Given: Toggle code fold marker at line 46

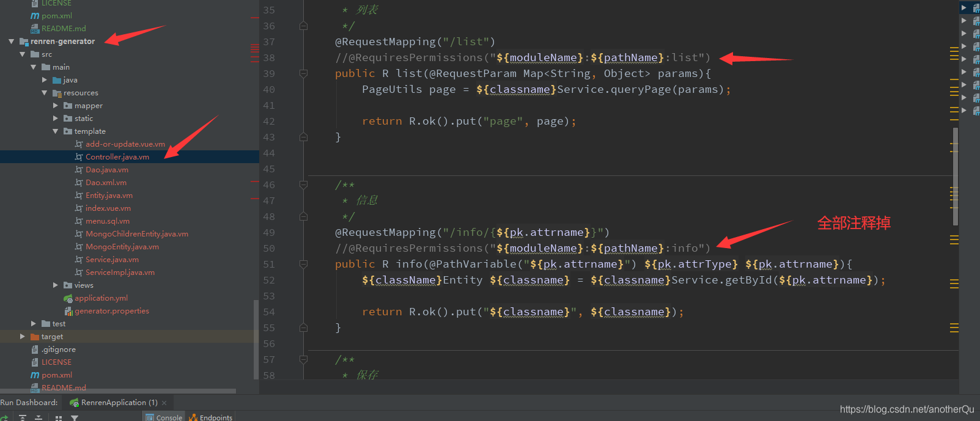Looking at the screenshot, I should (x=303, y=185).
